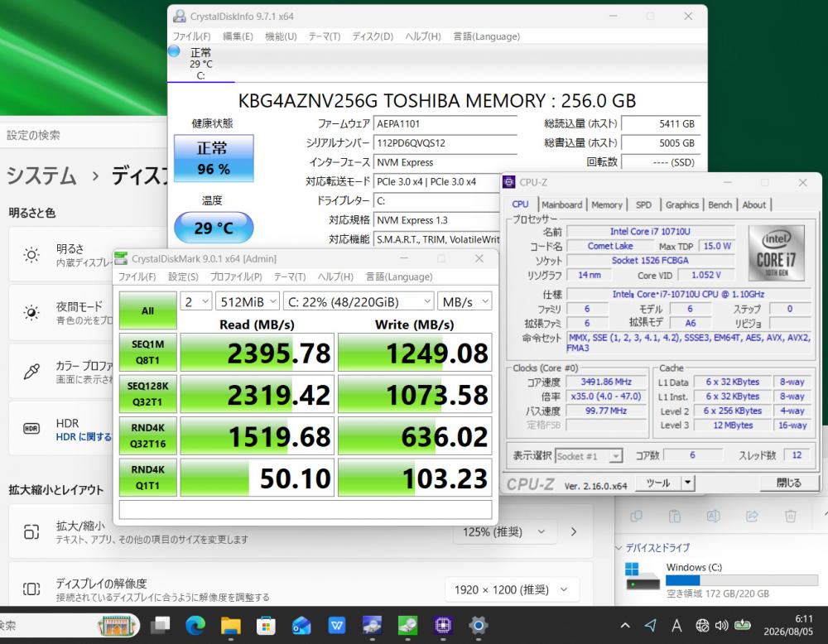Viewport: 828px width, 644px height.
Task: Run the SEQ1M Q8T1 test button
Action: pos(148,352)
